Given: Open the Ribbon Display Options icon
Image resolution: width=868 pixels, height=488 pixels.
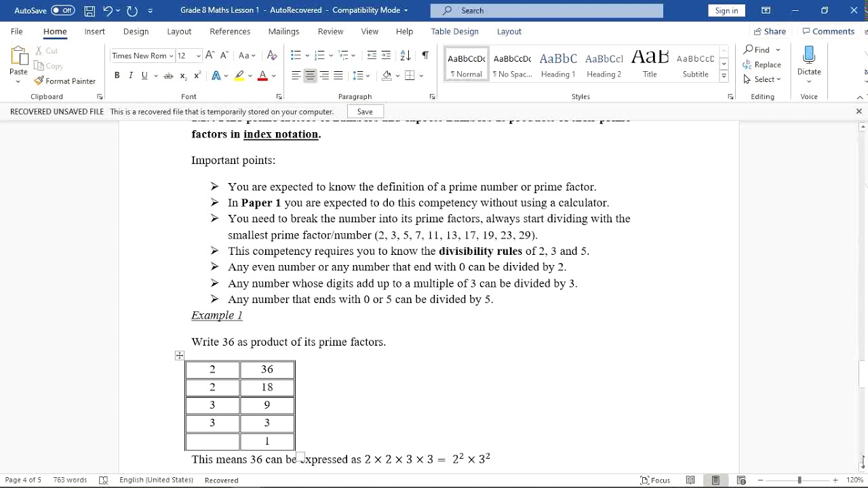Looking at the screenshot, I should click(x=766, y=10).
